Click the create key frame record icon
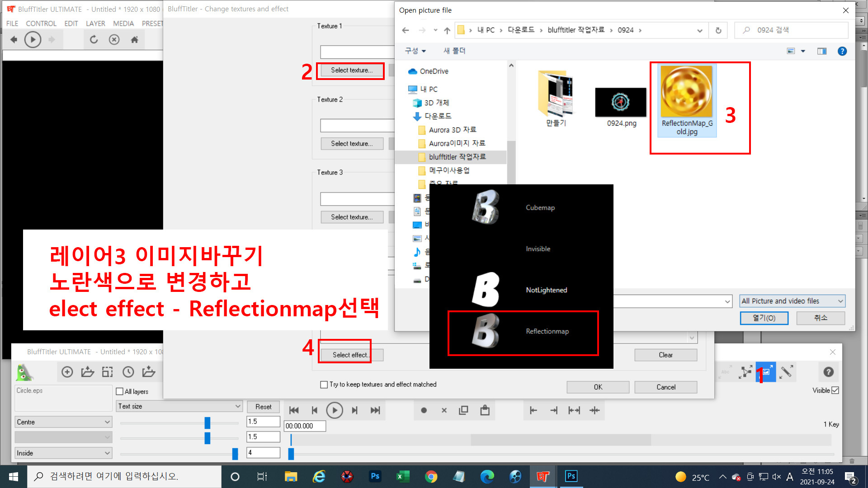 (424, 410)
